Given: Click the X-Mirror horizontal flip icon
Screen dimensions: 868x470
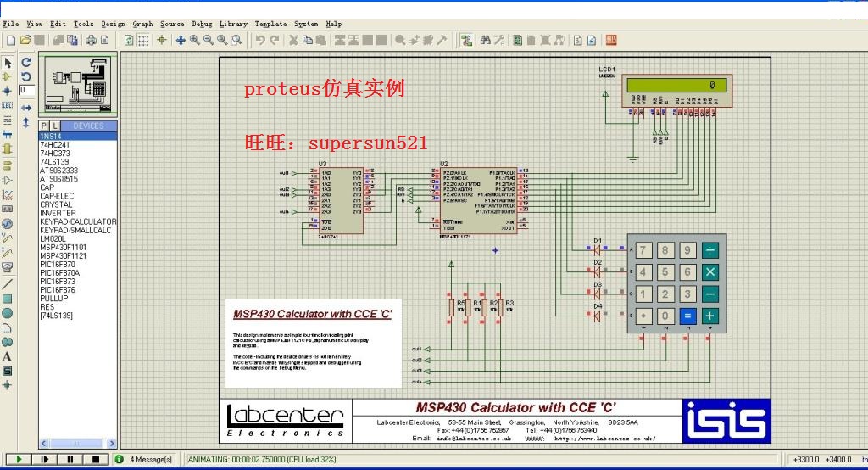Looking at the screenshot, I should [26, 108].
